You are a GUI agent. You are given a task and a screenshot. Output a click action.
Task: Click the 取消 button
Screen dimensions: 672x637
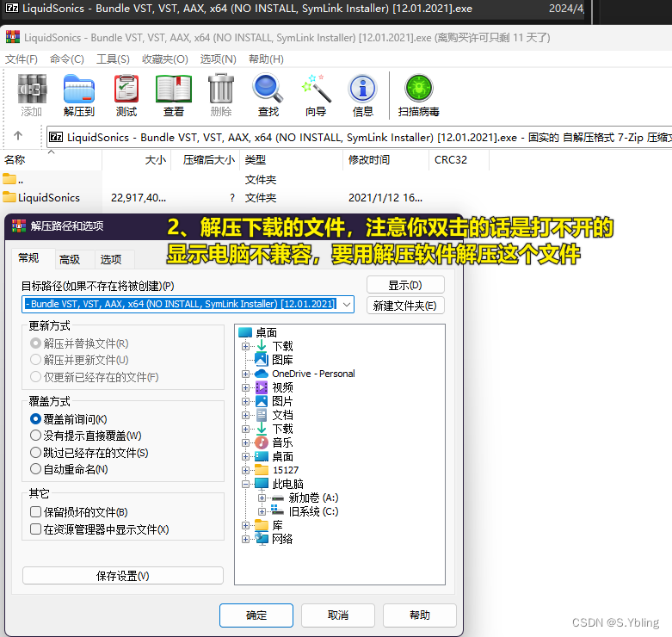point(338,615)
